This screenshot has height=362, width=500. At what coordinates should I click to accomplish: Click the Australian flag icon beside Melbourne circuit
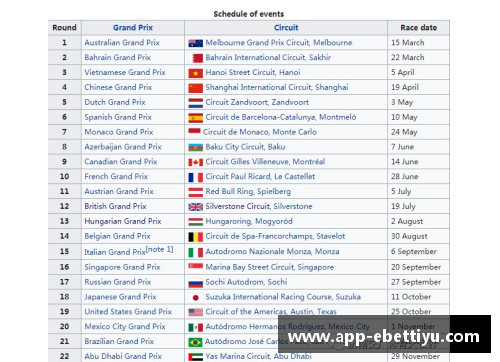point(195,43)
